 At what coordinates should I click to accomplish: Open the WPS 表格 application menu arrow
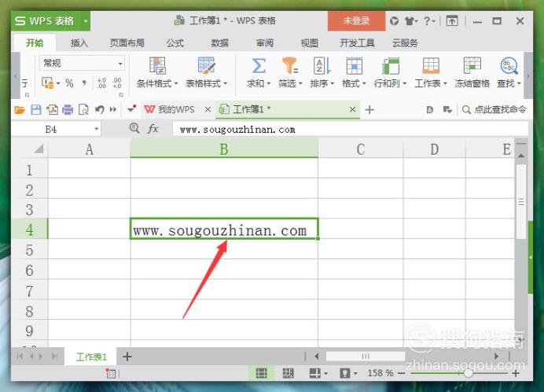[86, 20]
